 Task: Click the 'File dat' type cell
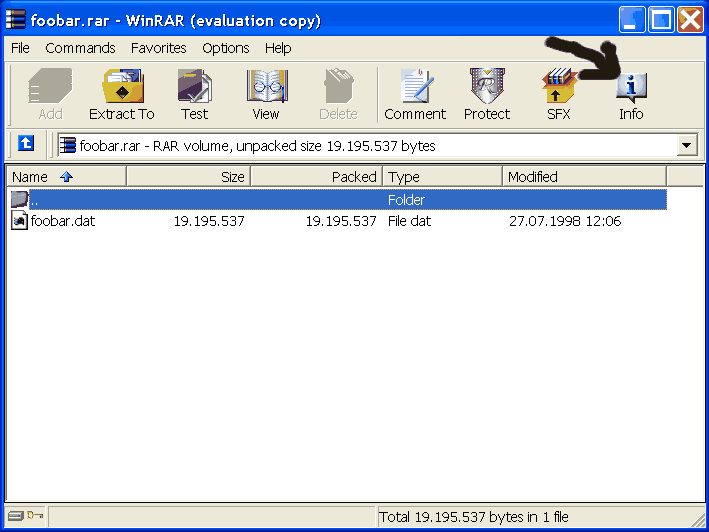point(409,221)
